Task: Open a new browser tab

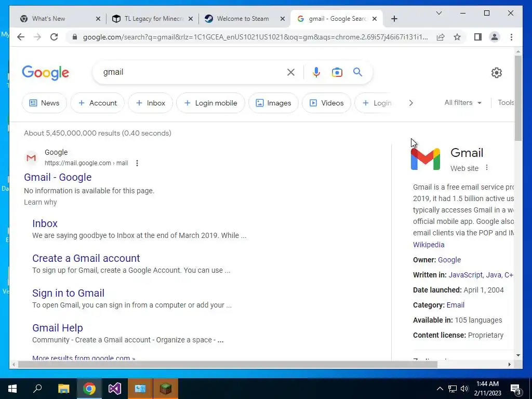Action: (x=394, y=19)
